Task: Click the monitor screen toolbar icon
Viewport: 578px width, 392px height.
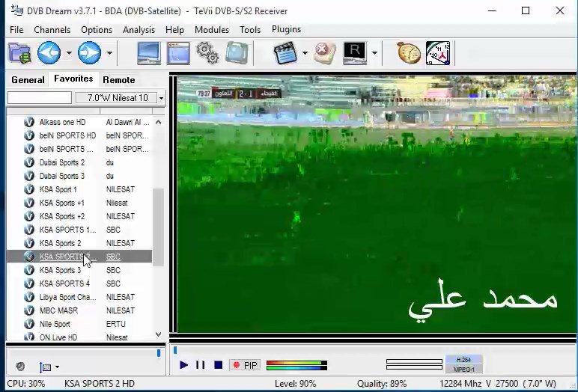Action: coord(149,53)
